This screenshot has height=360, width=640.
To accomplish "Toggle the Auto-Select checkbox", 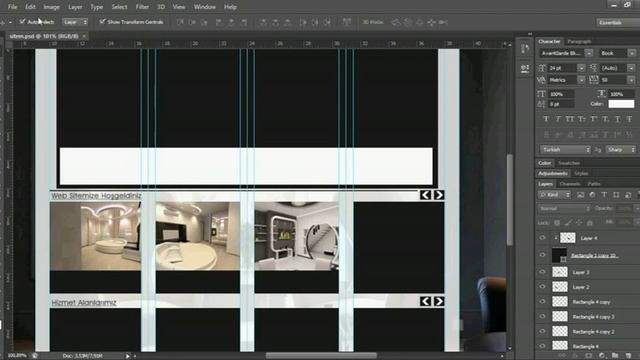I will point(22,22).
